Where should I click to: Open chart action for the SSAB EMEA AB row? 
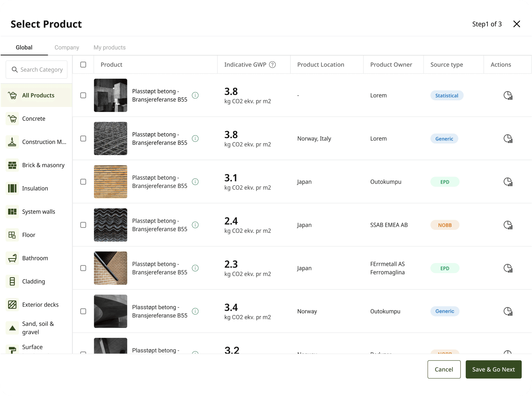508,225
